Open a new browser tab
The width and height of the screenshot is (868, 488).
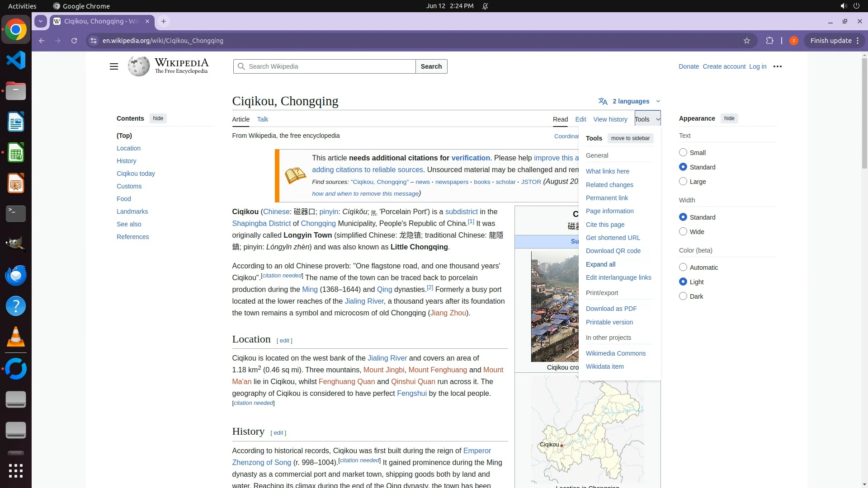164,21
